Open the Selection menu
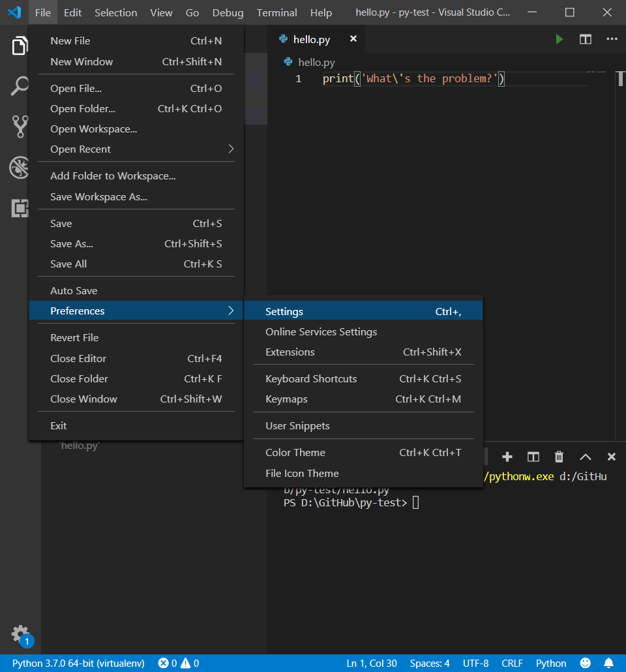Viewport: 626px width, 672px height. (x=115, y=12)
